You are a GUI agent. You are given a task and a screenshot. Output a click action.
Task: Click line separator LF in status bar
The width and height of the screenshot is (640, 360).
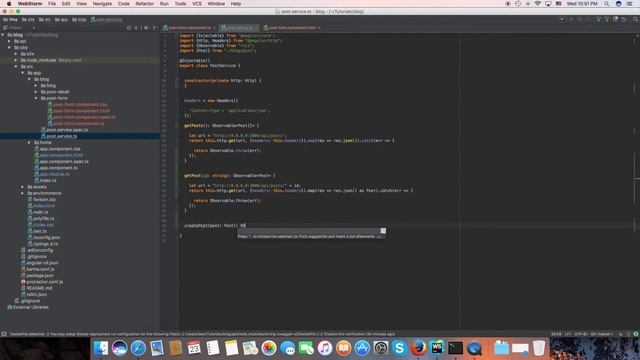[568, 334]
